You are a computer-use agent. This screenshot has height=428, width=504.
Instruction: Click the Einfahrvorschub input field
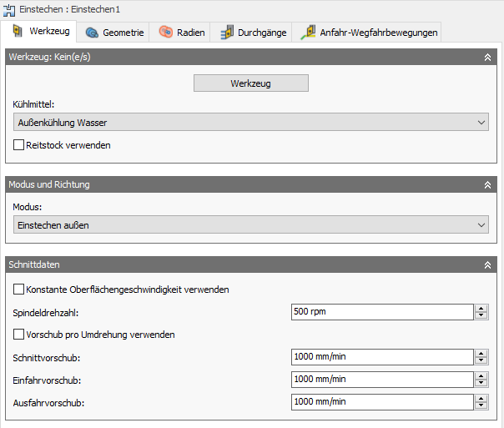coord(382,380)
